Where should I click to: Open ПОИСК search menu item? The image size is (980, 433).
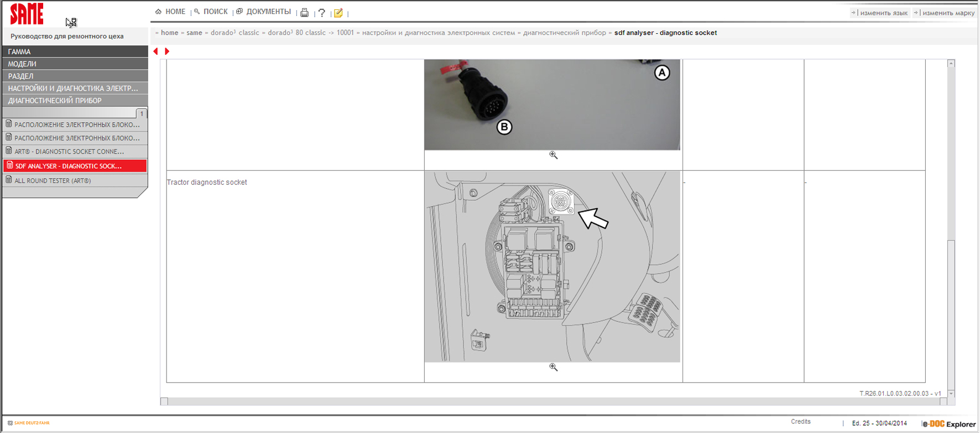click(215, 12)
